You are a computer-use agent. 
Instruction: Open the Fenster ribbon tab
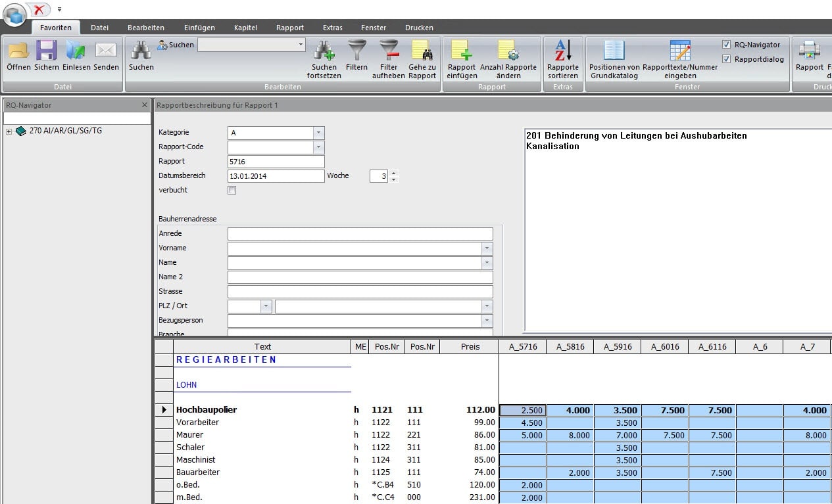[x=374, y=28]
